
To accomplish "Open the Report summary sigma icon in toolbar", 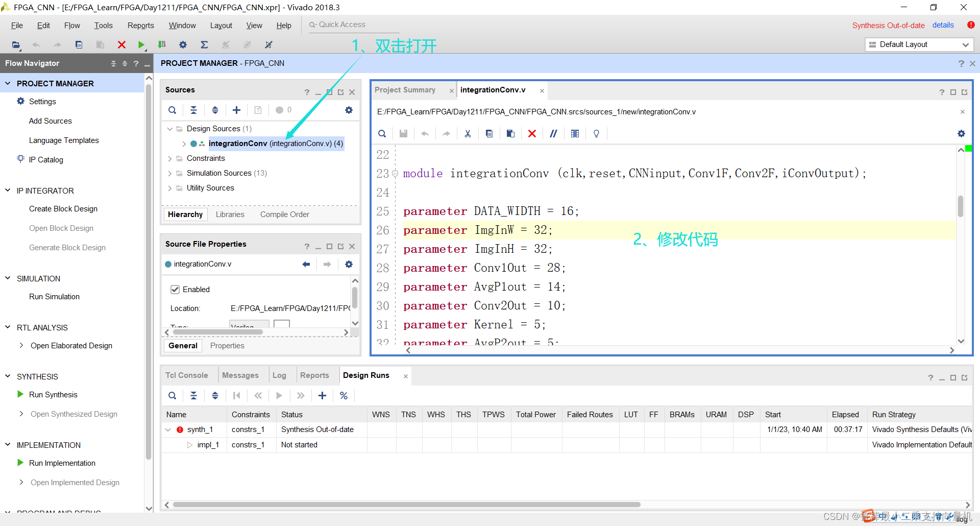I will (x=204, y=45).
